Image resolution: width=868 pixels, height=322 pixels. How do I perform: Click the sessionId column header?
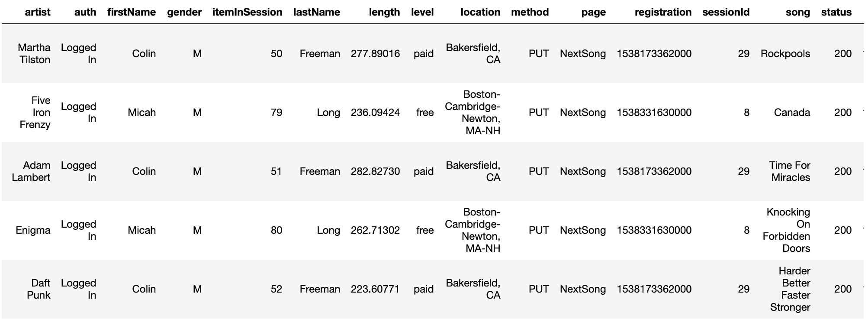click(726, 12)
